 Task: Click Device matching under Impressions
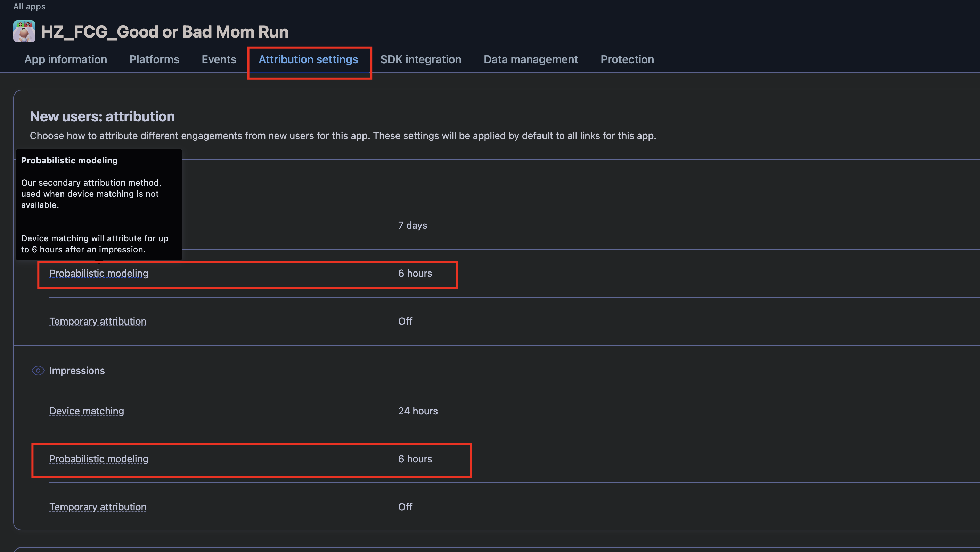coord(87,411)
